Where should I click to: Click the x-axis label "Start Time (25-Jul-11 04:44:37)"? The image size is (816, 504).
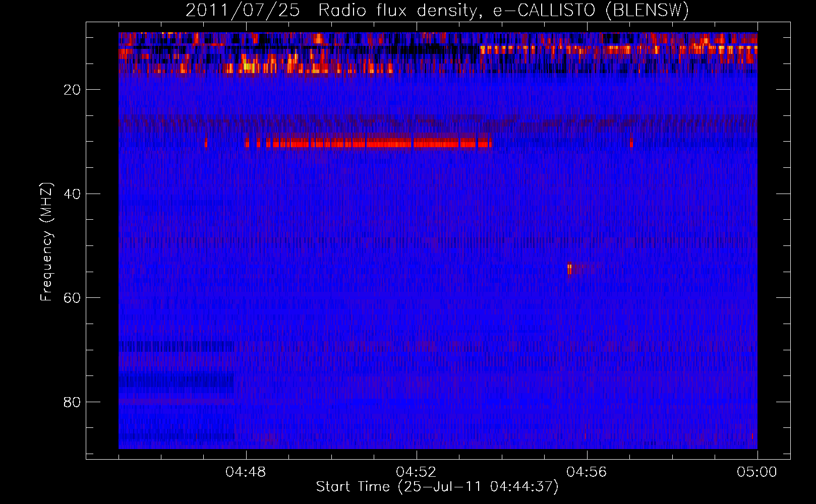click(x=437, y=487)
